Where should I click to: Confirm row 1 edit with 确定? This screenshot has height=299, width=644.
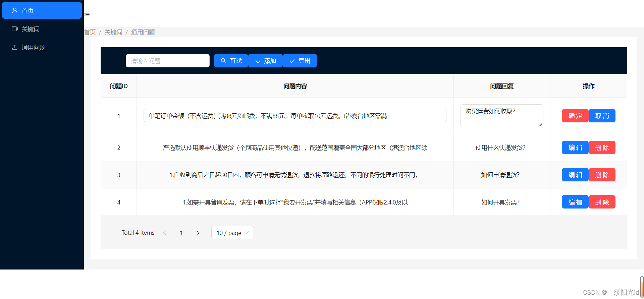pyautogui.click(x=575, y=116)
